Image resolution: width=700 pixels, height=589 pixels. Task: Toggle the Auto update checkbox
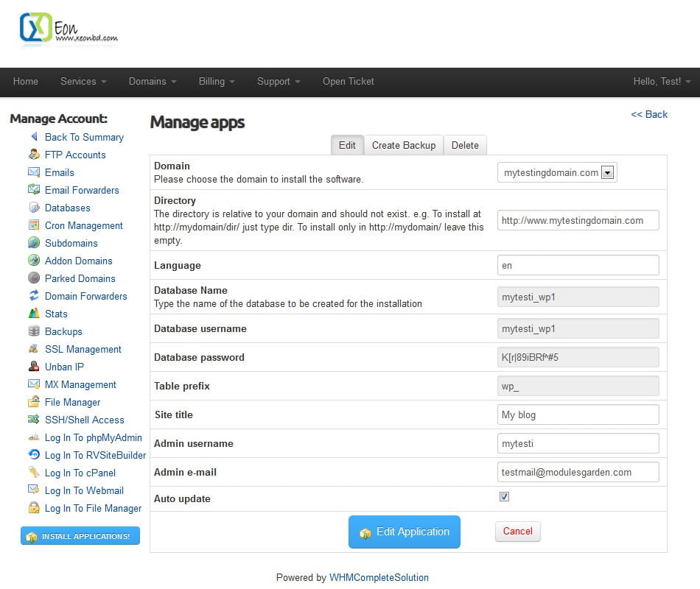tap(504, 496)
